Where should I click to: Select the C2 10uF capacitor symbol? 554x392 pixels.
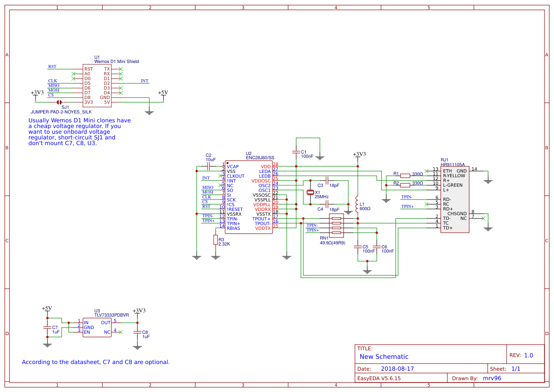pyautogui.click(x=209, y=166)
